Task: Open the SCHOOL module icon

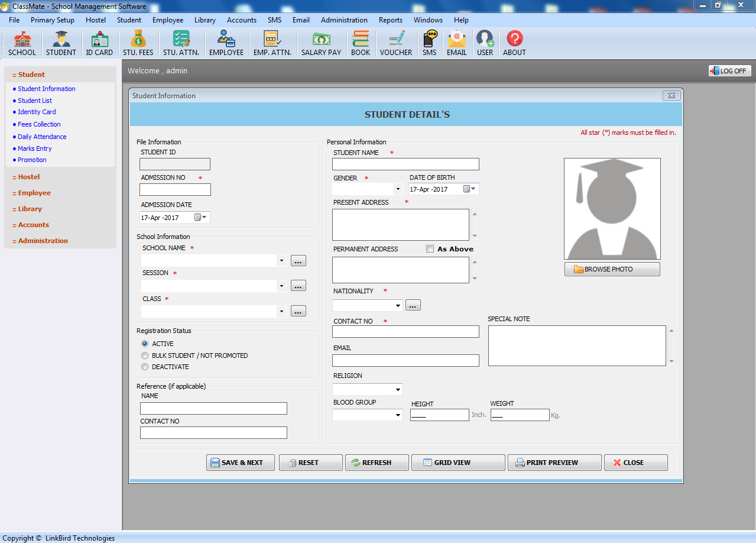Action: pyautogui.click(x=22, y=43)
